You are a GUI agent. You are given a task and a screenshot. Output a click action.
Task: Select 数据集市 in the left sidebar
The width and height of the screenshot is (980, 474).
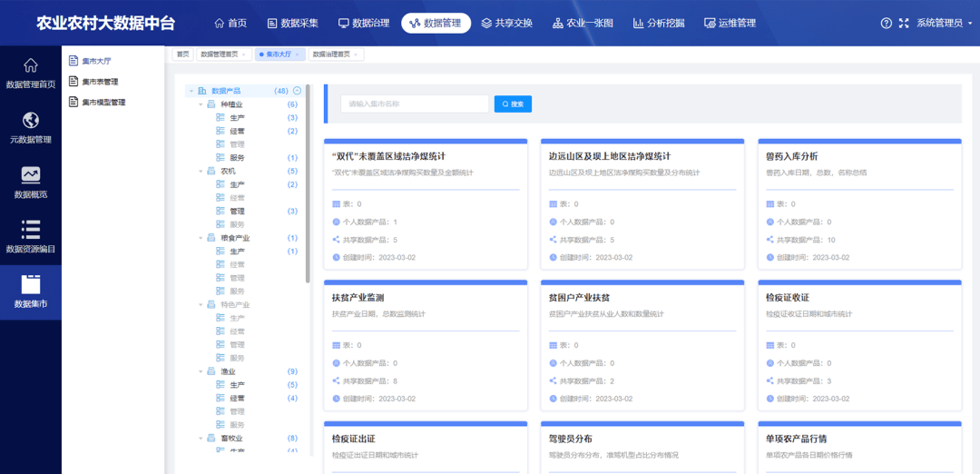point(31,292)
